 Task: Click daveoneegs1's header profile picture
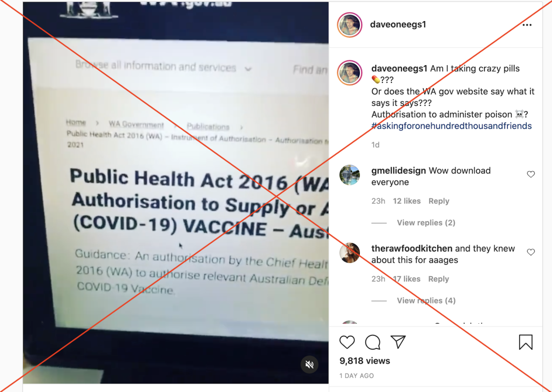pos(350,25)
